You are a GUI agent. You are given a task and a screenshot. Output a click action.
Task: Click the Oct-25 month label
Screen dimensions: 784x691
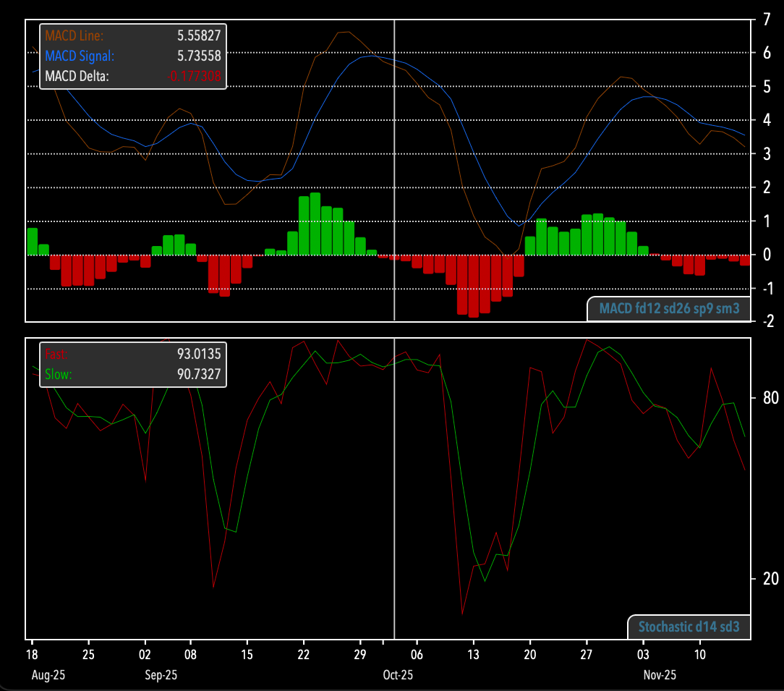pos(398,675)
